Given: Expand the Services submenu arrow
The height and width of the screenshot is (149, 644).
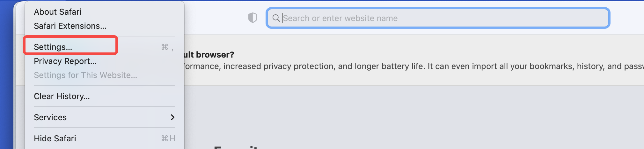Looking at the screenshot, I should pos(172,117).
